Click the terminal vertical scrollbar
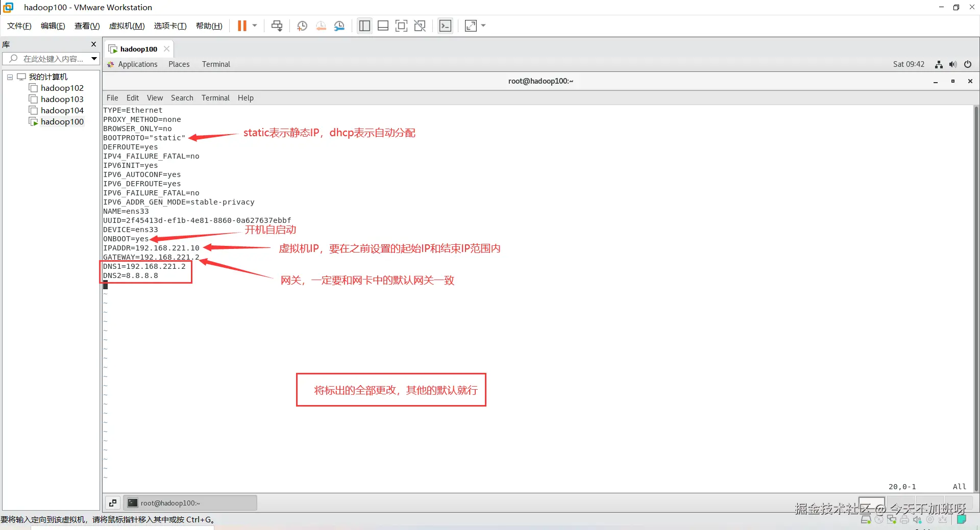Screen dimensions: 980x530 pyautogui.click(x=976, y=298)
